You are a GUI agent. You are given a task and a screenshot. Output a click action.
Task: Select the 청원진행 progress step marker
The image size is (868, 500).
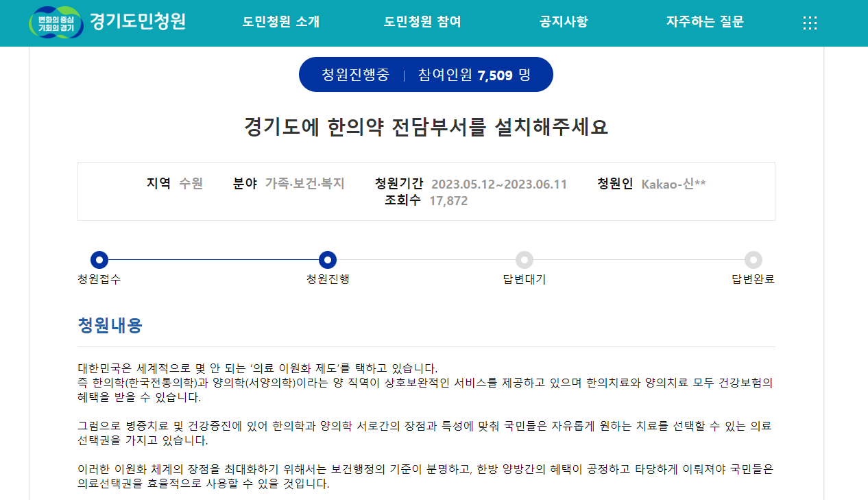coord(327,261)
